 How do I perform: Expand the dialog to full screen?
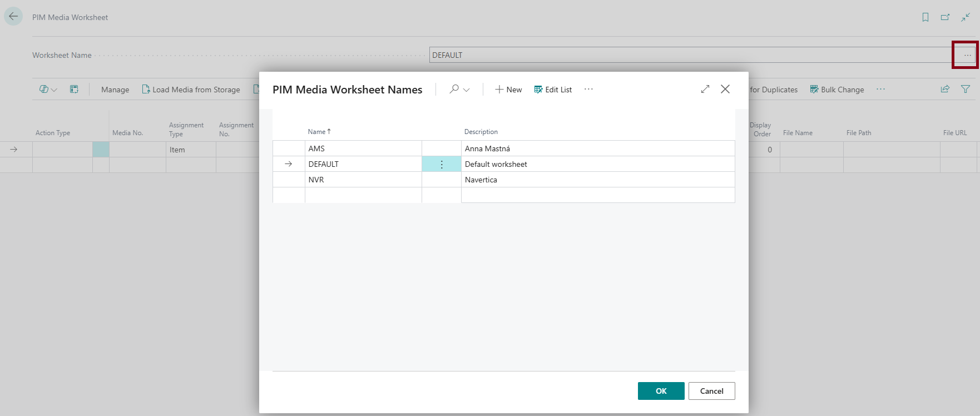click(705, 89)
